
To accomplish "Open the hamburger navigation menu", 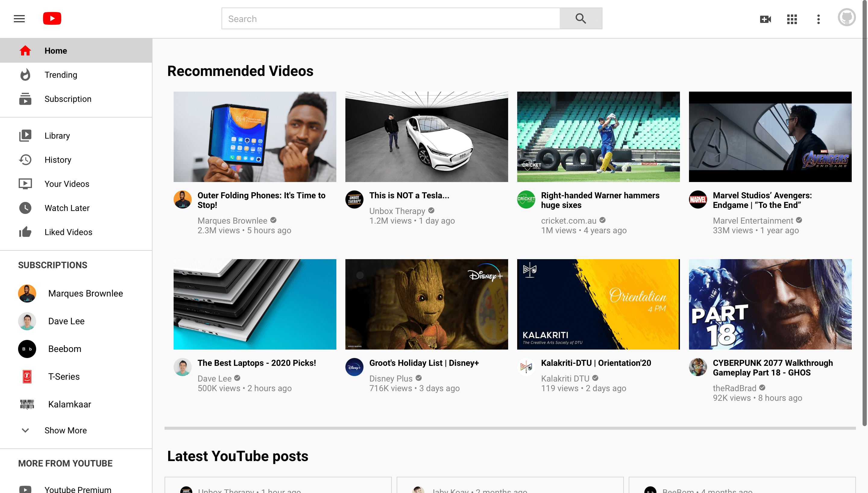I will coord(19,19).
